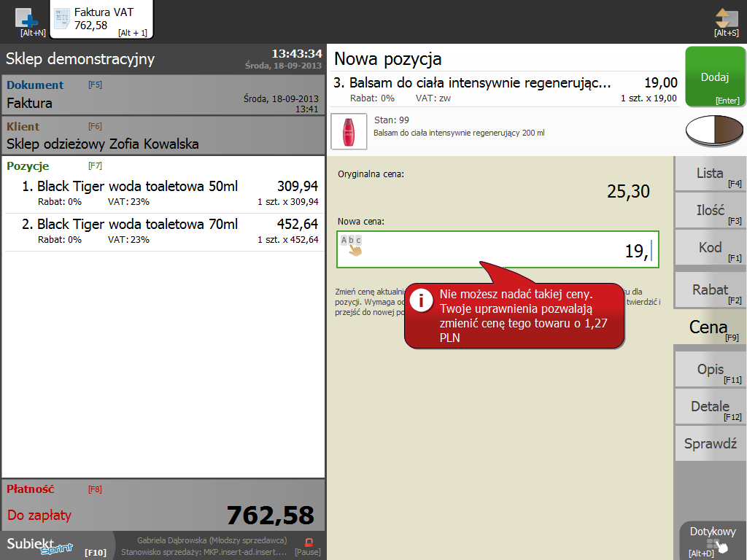Screen dimensions: 747x560
Task: Select position Black Tiger woda toaletowa 50ml
Action: pyautogui.click(x=164, y=193)
